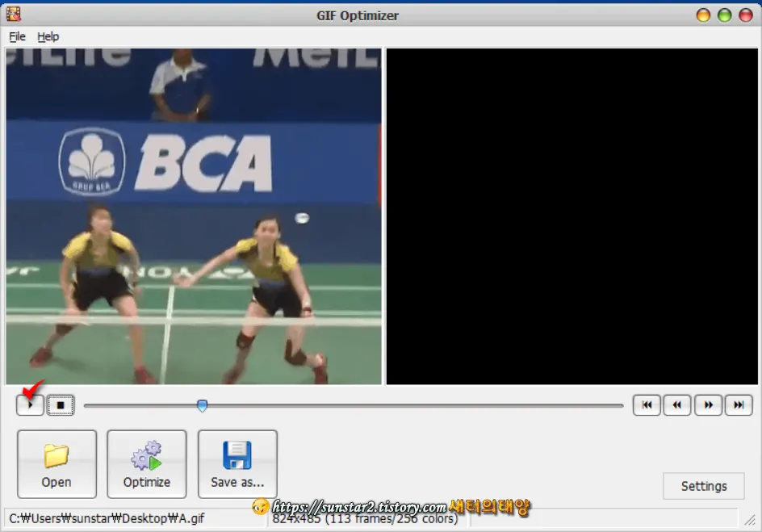The image size is (762, 532).
Task: Step forward one frame
Action: click(708, 405)
